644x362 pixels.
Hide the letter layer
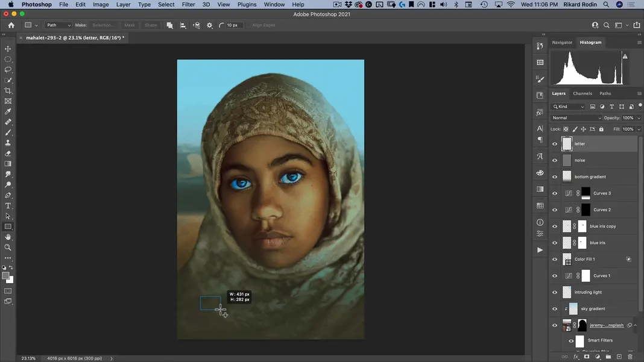pos(555,144)
